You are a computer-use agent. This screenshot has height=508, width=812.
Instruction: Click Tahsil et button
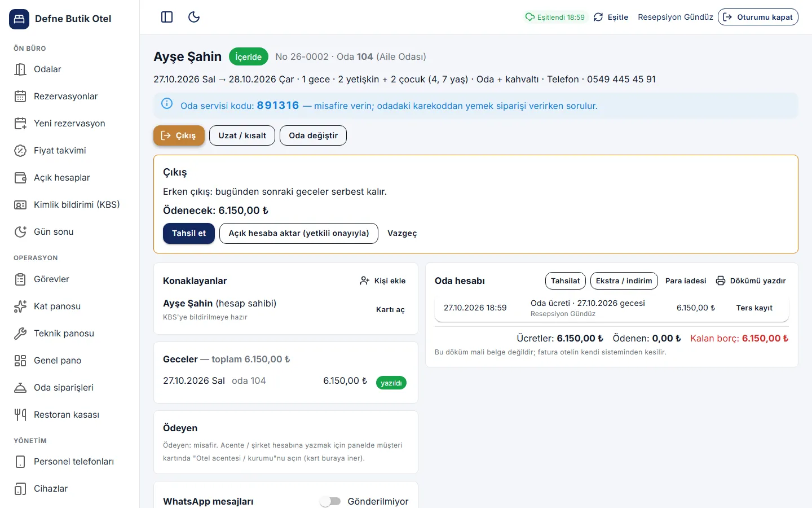[x=189, y=233]
